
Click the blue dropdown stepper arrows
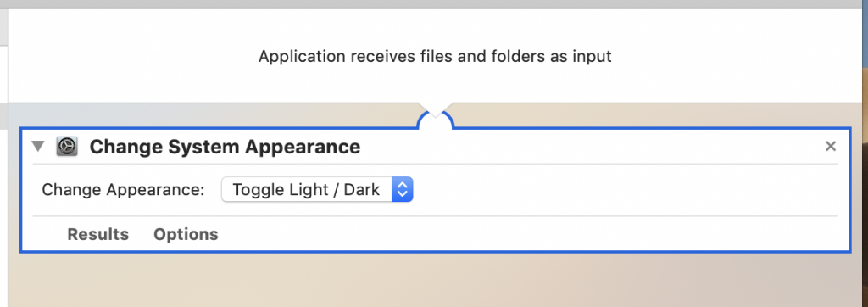pos(403,190)
